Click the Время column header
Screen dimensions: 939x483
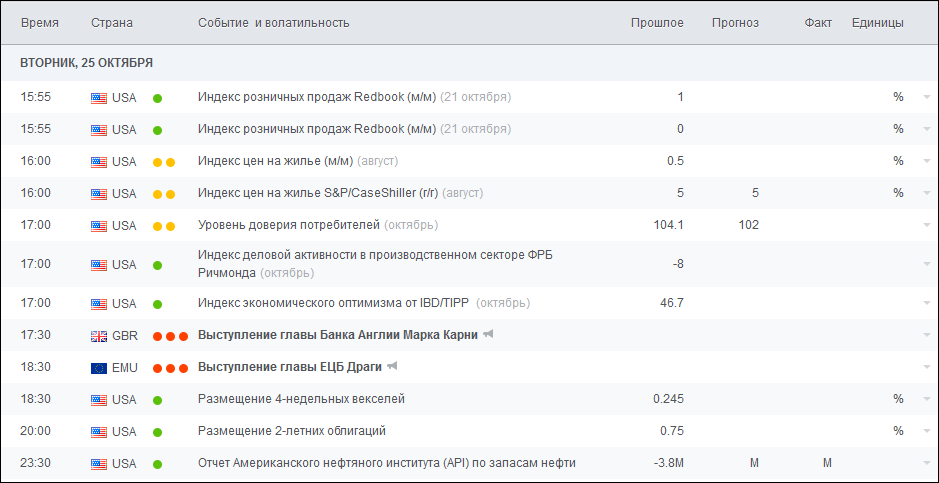pyautogui.click(x=39, y=22)
